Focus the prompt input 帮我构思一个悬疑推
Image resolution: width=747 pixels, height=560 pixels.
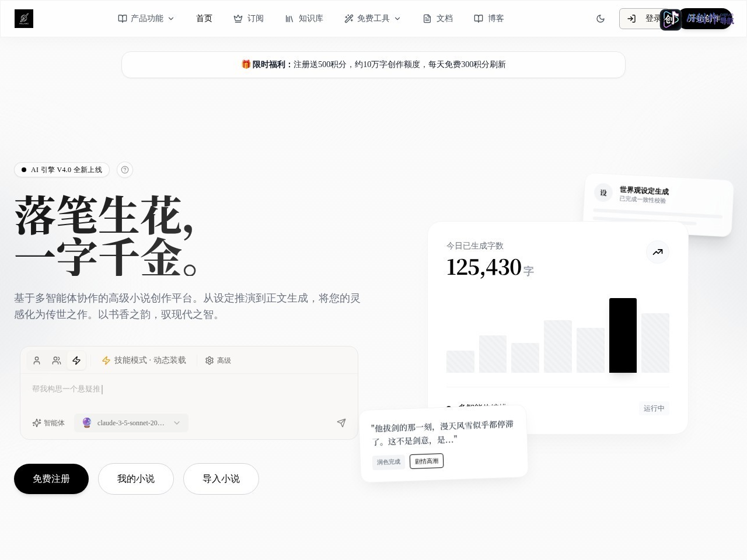pyautogui.click(x=189, y=389)
